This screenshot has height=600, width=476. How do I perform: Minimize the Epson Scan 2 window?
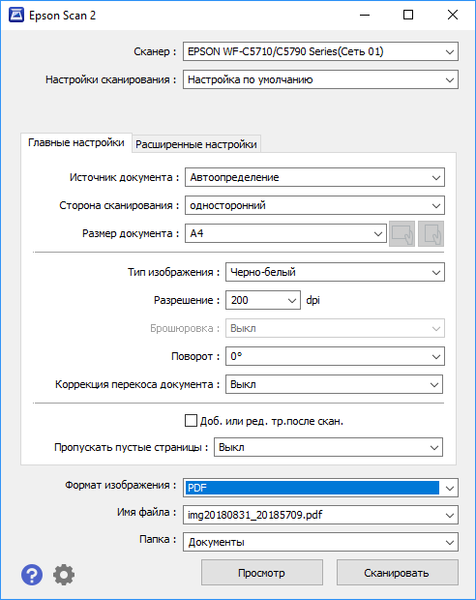click(x=365, y=15)
